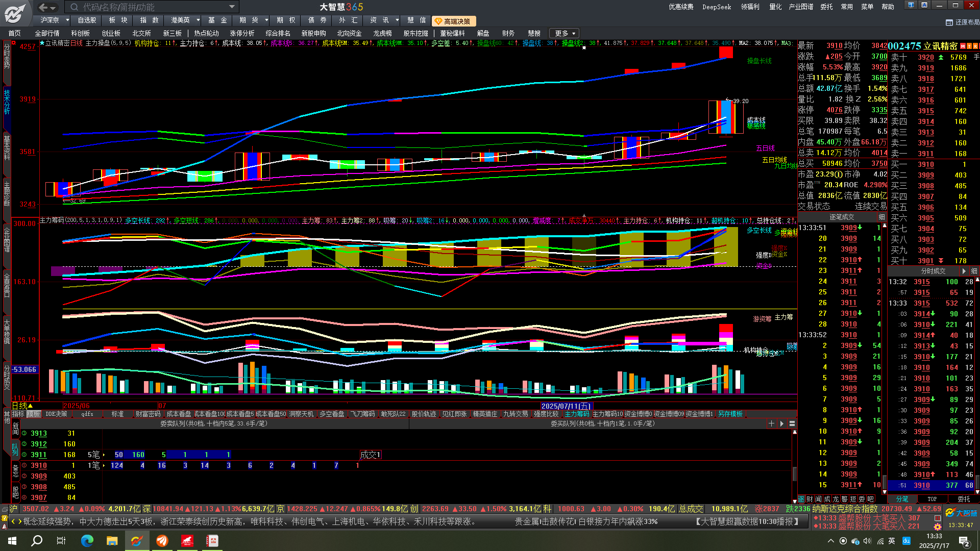Open DeepSeek from top menu
Viewport: 980px width, 551px height.
717,7
